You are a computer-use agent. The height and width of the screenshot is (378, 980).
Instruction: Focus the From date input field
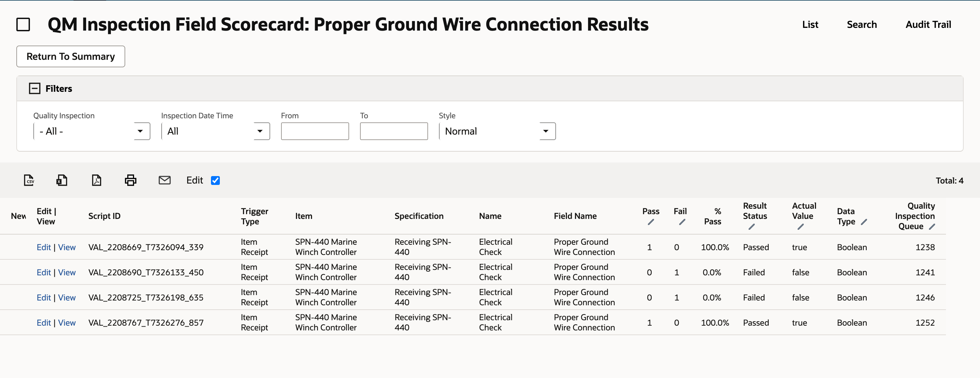coord(315,131)
